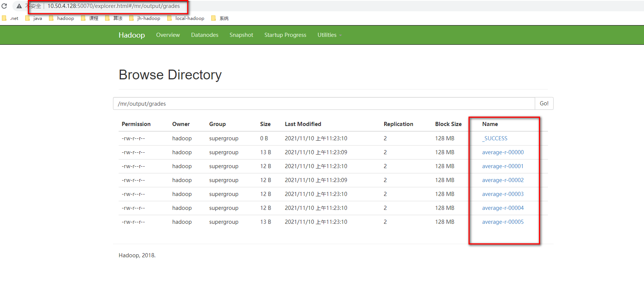Screen dimensions: 644x290
Task: Open the _SUCCESS file link
Action: coord(494,138)
